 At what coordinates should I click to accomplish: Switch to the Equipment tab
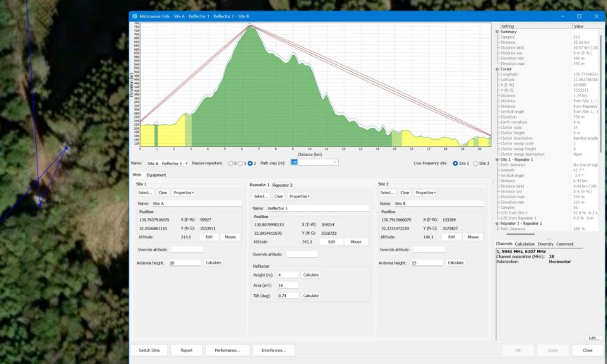point(157,175)
